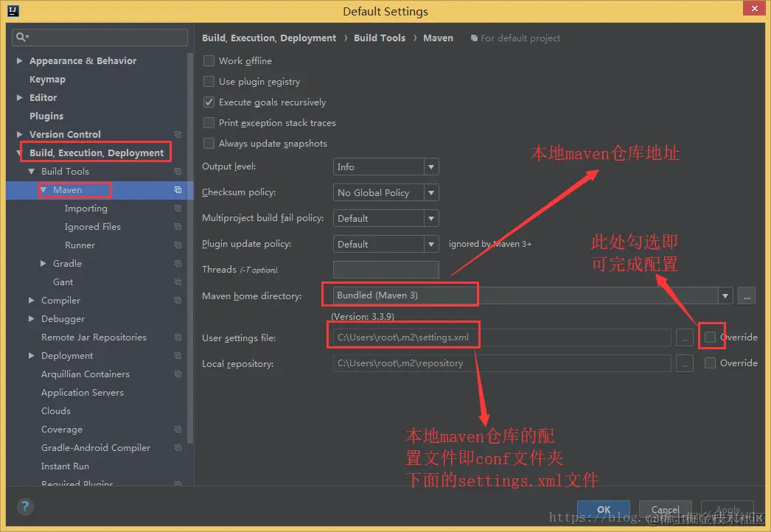Click the Cancel button
Screen dimensions: 771x532
click(666, 509)
